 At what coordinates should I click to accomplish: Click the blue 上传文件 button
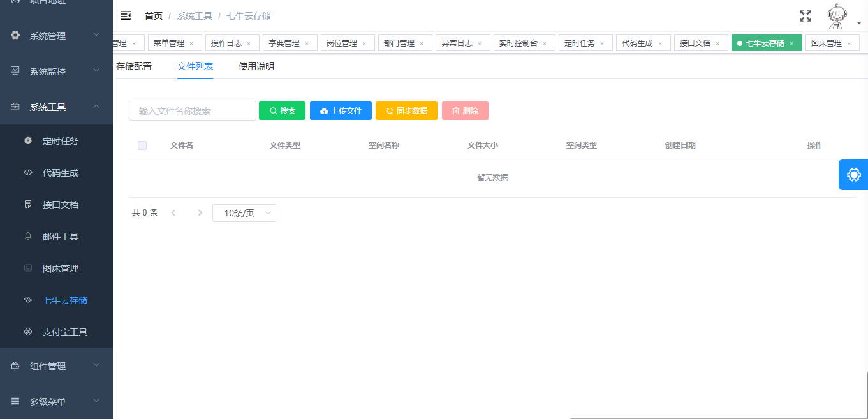[341, 110]
